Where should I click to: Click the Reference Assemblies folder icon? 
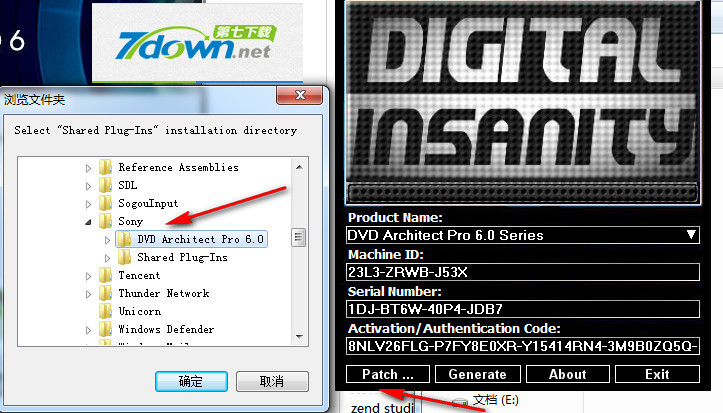(x=106, y=167)
